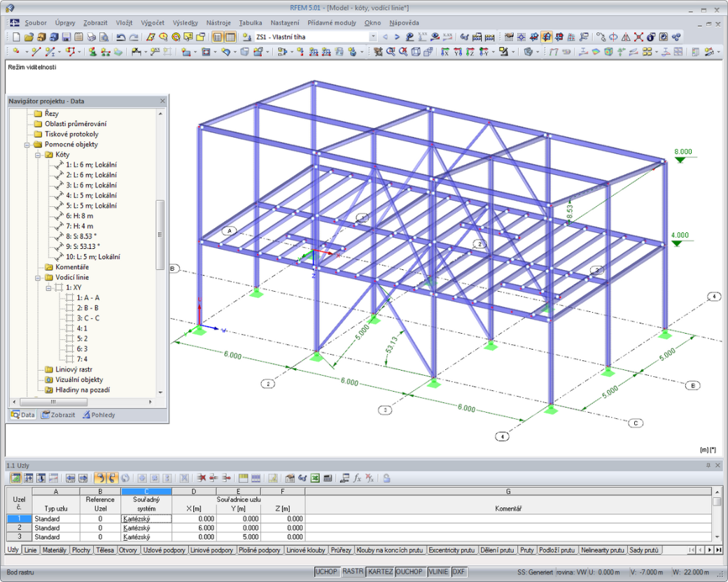Click the formula fx icon in table toolbar
728x582 pixels.
pos(357,478)
